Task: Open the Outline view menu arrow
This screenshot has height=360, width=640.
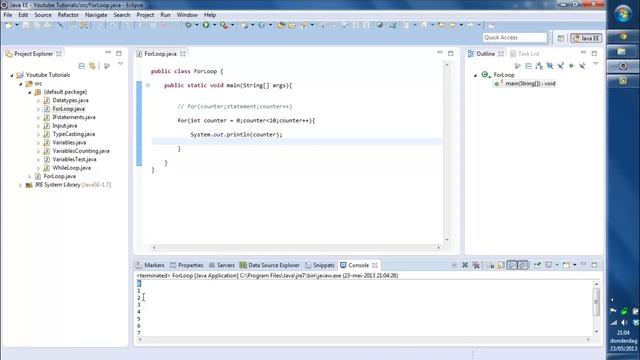Action: click(595, 64)
